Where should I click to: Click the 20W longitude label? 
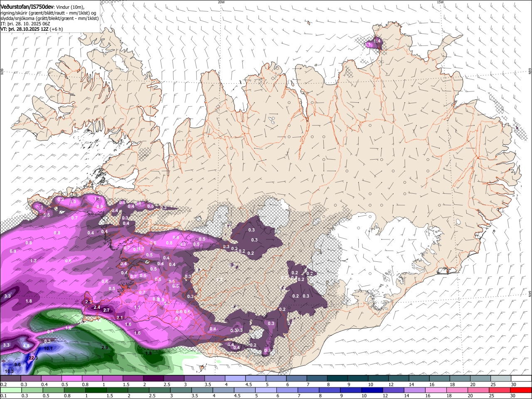tap(221, 2)
